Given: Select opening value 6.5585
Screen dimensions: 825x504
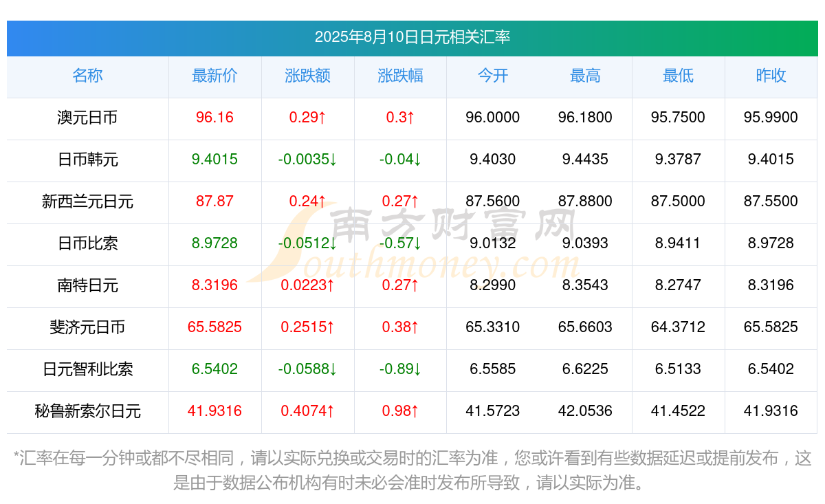Looking at the screenshot, I should 493,369.
